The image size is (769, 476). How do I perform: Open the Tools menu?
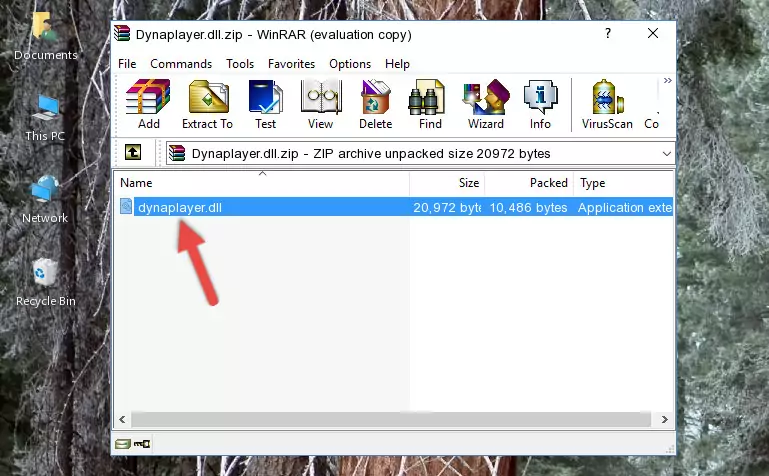coord(240,64)
